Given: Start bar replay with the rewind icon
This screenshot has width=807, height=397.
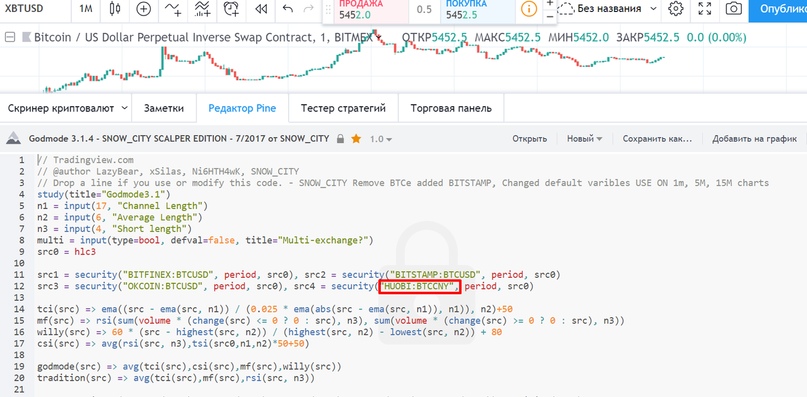Looking at the screenshot, I should [261, 9].
